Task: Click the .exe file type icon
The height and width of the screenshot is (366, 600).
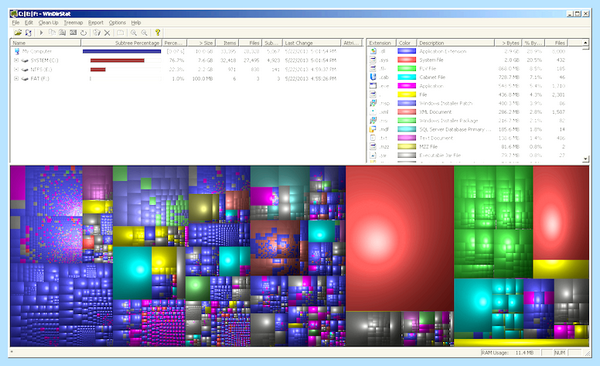Action: (x=373, y=86)
